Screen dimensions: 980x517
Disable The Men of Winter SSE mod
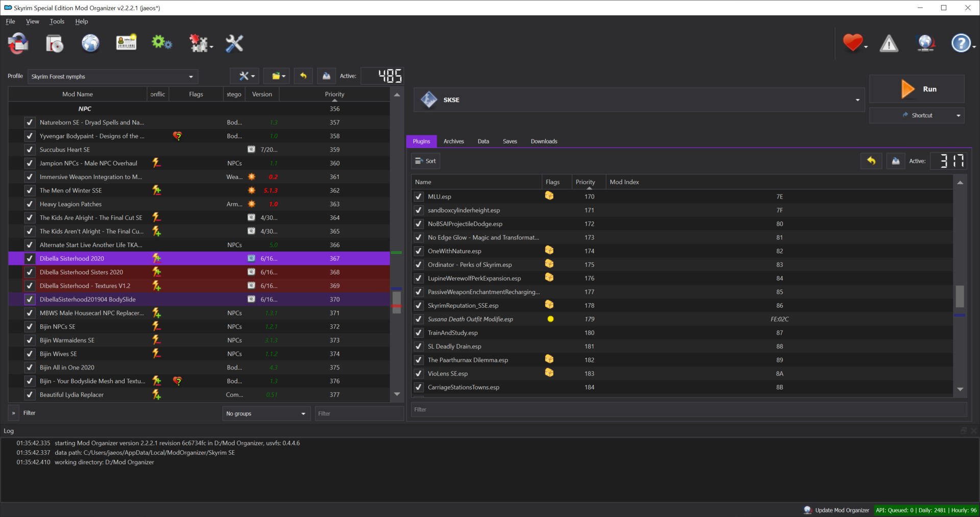tap(30, 190)
